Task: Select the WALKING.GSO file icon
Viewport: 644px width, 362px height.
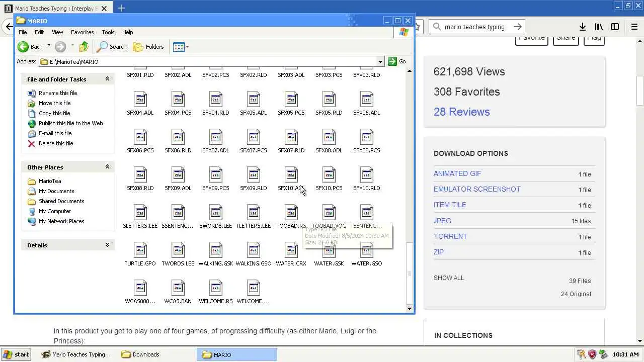Action: [254, 250]
